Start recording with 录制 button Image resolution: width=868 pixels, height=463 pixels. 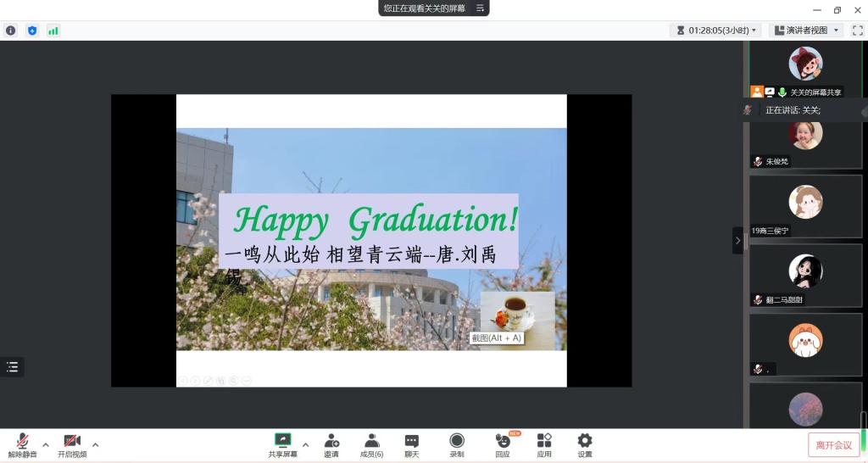coord(457,445)
